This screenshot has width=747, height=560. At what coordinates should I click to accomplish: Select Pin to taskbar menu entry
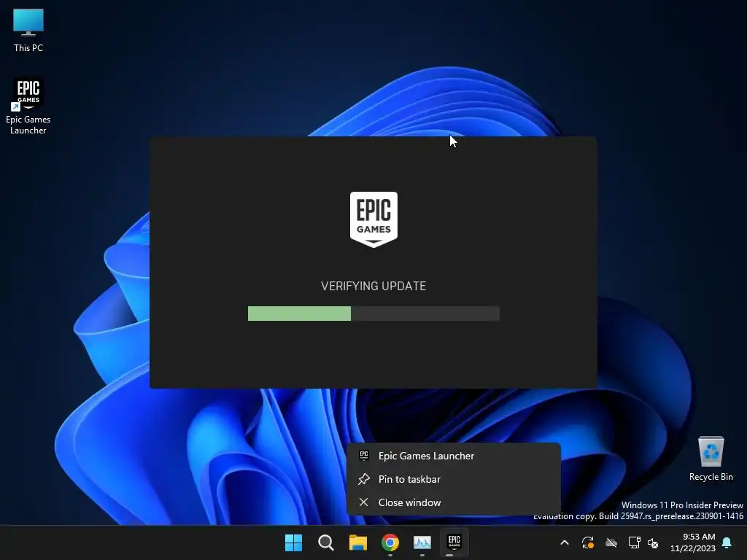[x=453, y=479]
